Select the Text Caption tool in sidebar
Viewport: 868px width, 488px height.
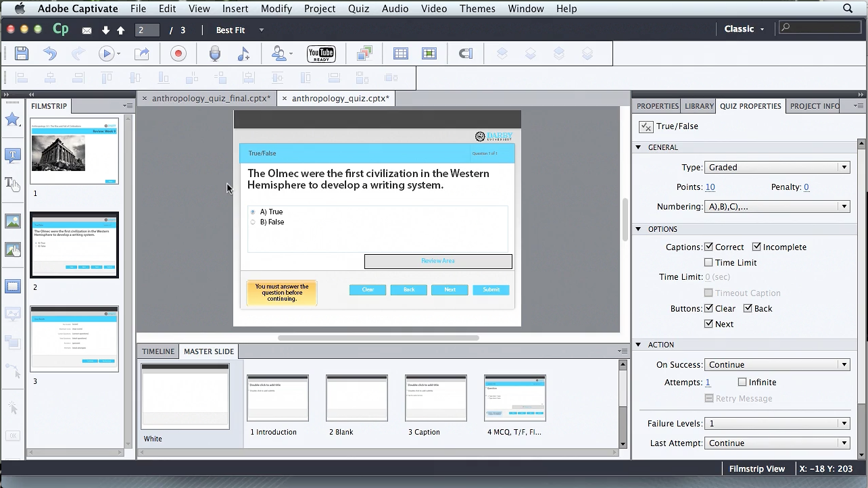coord(13,155)
